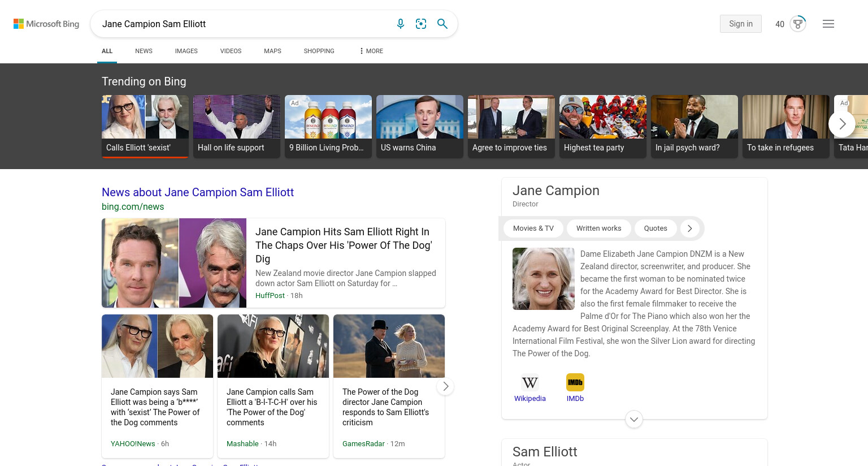Open the GamesRadar story card
This screenshot has width=868, height=466.
point(389,386)
